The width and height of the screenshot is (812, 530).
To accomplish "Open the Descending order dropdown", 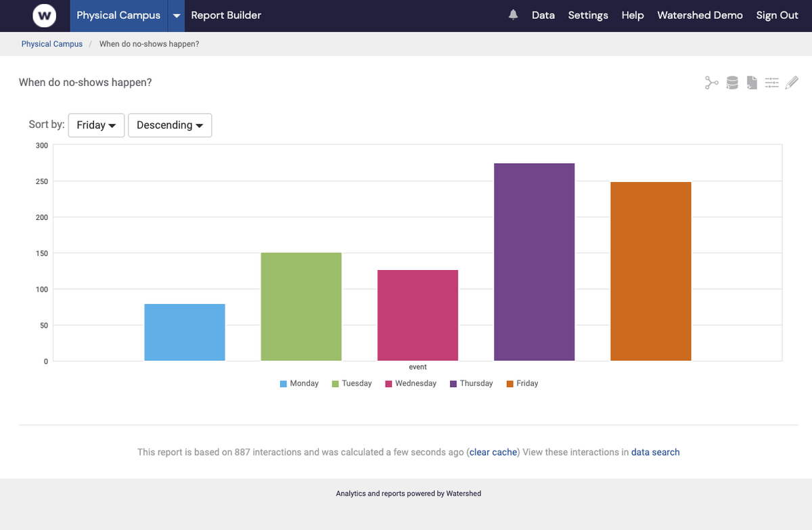I will (170, 125).
